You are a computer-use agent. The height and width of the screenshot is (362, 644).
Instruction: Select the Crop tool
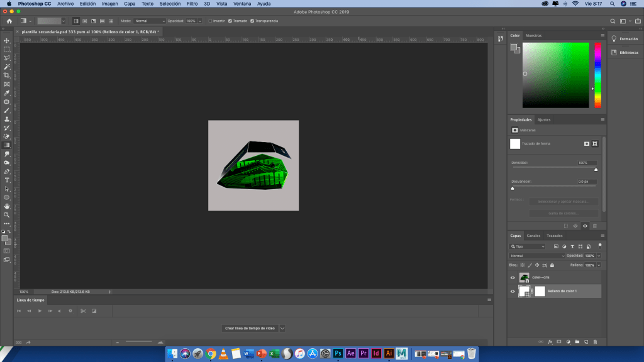[x=7, y=75]
